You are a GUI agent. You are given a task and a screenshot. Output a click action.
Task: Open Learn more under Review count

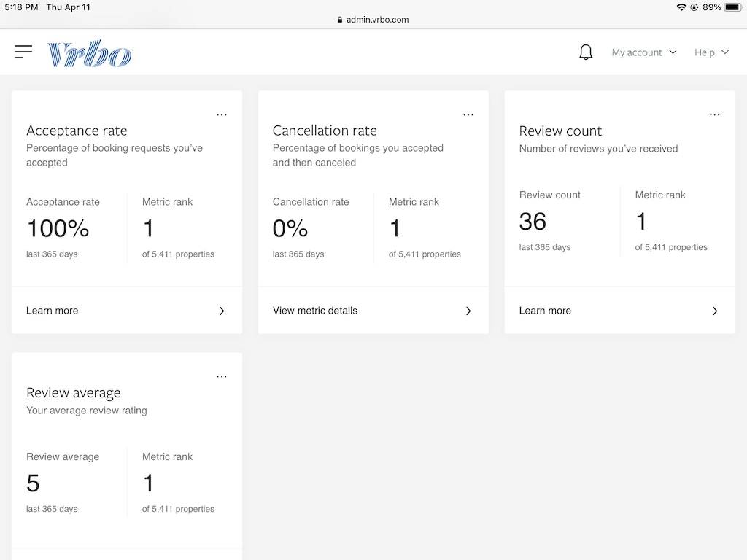click(x=545, y=311)
